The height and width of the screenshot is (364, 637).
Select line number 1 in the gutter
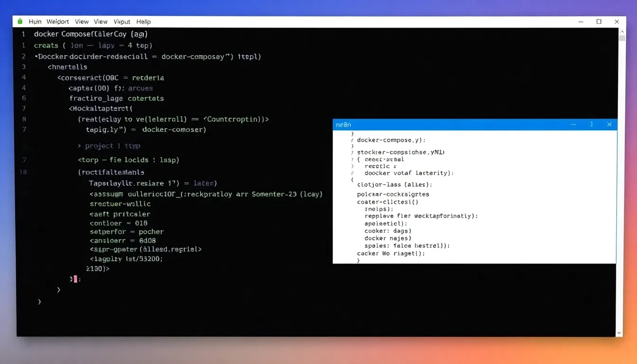(x=23, y=34)
